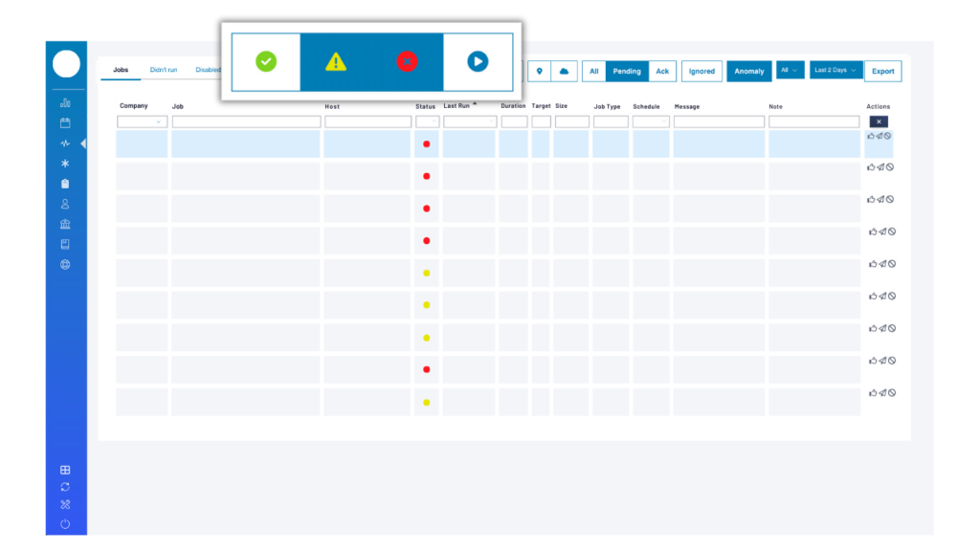Focus the Host filter input field
This screenshot has height=551, width=980.
(367, 121)
